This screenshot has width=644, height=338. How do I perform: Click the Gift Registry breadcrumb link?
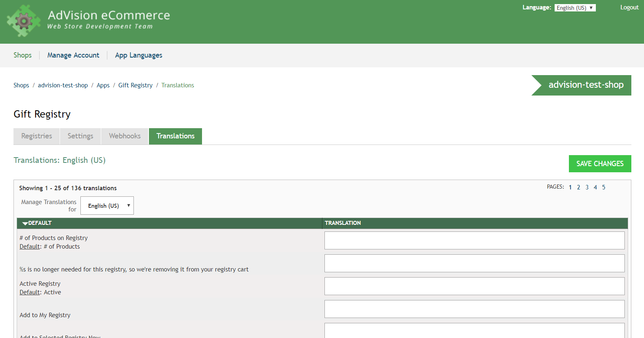click(135, 85)
